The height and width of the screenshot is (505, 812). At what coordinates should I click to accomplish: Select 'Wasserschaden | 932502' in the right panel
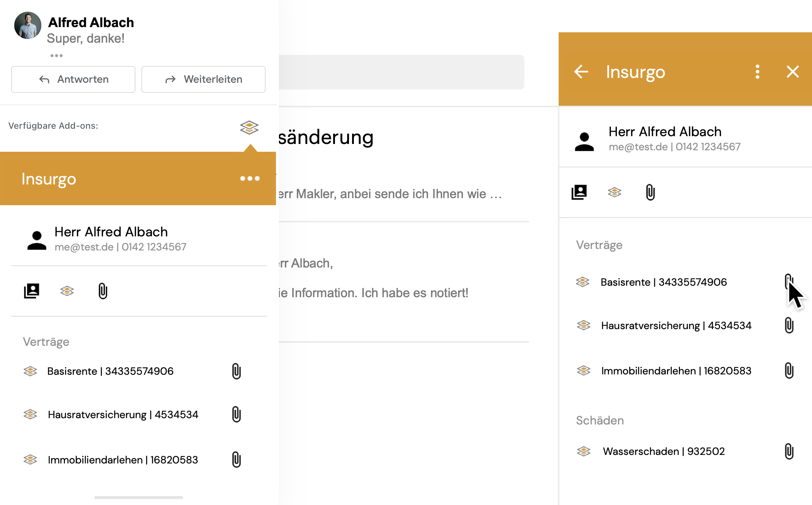[664, 451]
